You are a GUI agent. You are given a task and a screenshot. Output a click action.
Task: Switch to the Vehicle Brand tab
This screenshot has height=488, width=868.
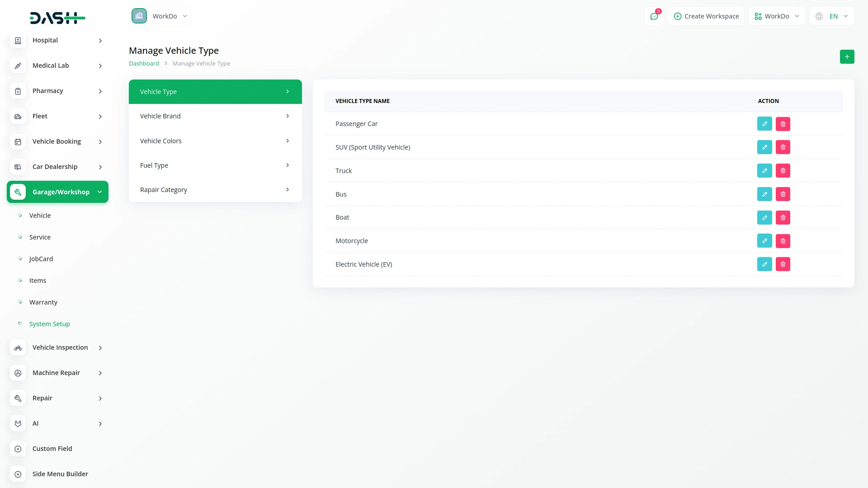[215, 116]
